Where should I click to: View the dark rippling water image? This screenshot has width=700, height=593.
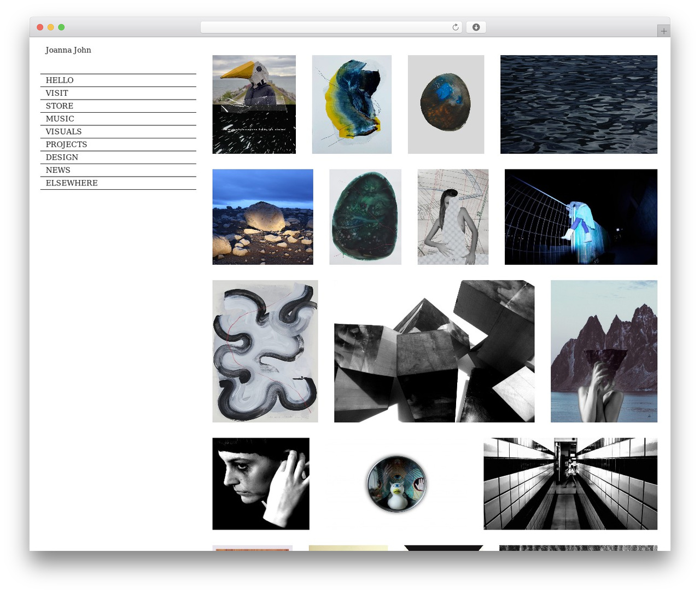point(579,104)
